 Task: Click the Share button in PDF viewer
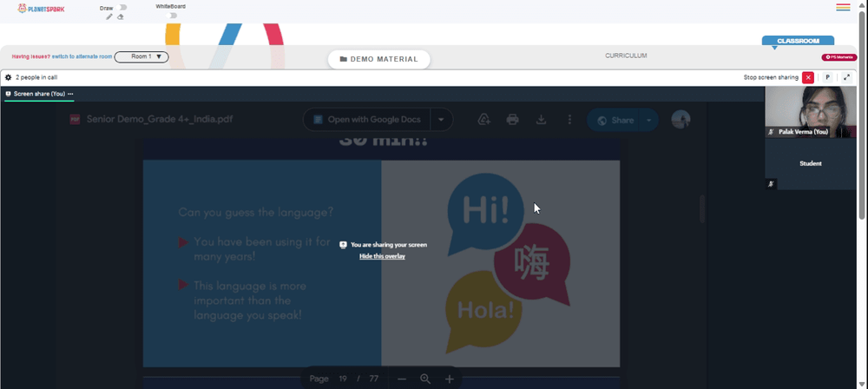click(614, 120)
